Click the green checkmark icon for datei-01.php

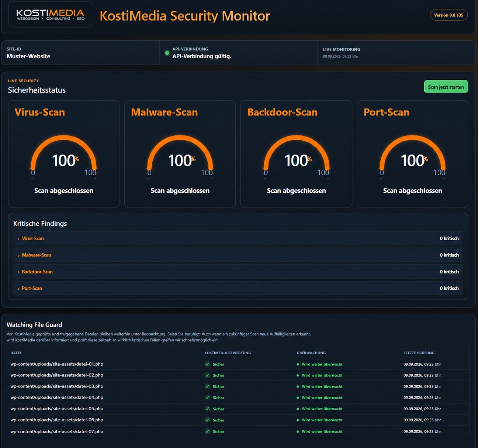207,364
